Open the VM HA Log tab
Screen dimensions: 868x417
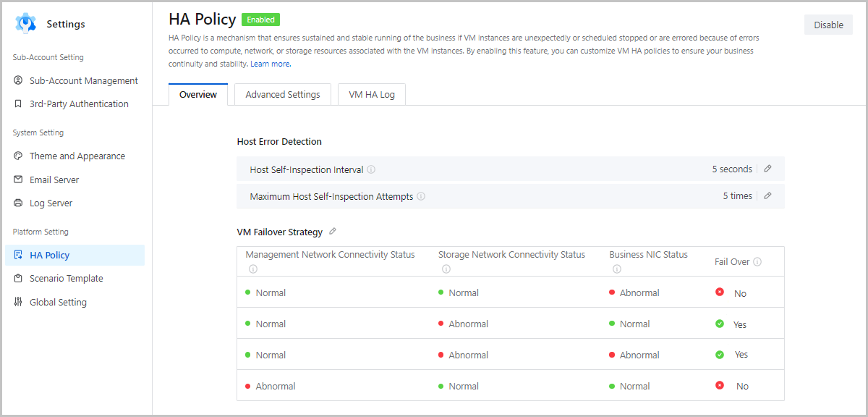pos(372,94)
